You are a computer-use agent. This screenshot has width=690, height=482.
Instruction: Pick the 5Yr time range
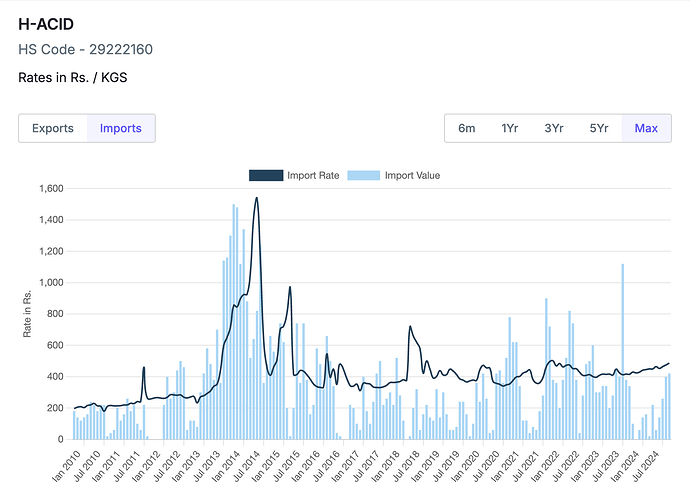(x=599, y=128)
